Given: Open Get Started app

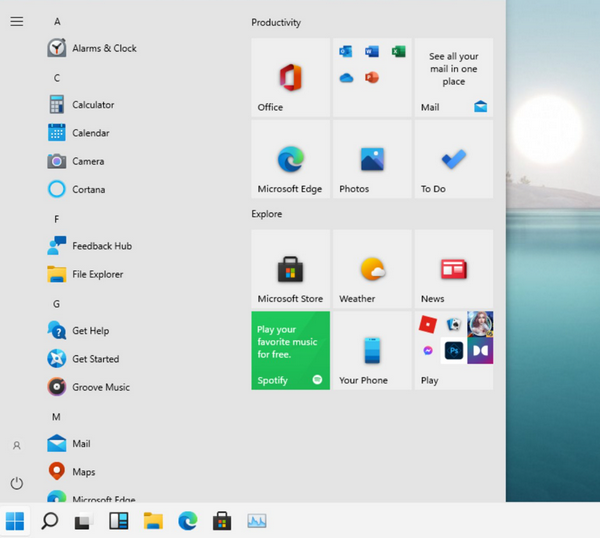Looking at the screenshot, I should pos(83,359).
